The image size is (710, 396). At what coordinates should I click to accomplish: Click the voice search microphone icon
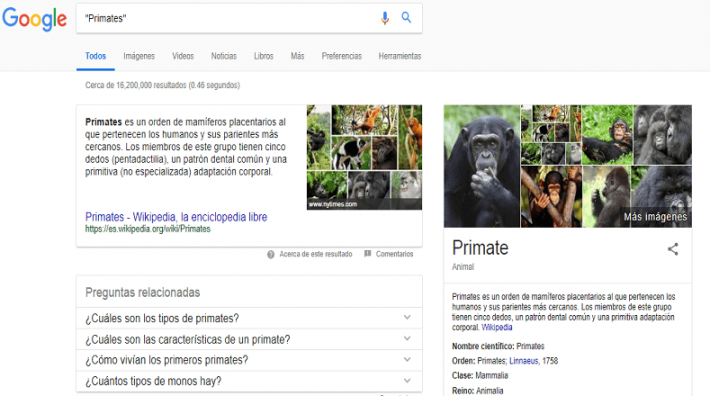[x=384, y=18]
